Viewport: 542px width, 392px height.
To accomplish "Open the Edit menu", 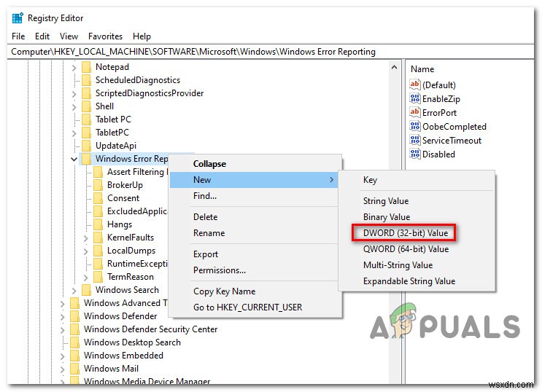I will tap(42, 36).
